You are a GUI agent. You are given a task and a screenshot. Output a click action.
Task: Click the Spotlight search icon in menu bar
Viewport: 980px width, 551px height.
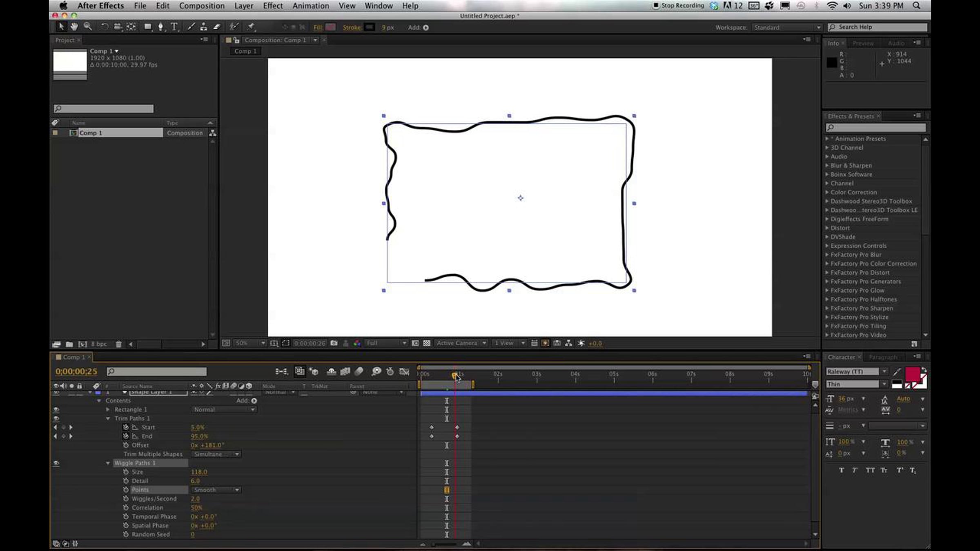point(916,6)
